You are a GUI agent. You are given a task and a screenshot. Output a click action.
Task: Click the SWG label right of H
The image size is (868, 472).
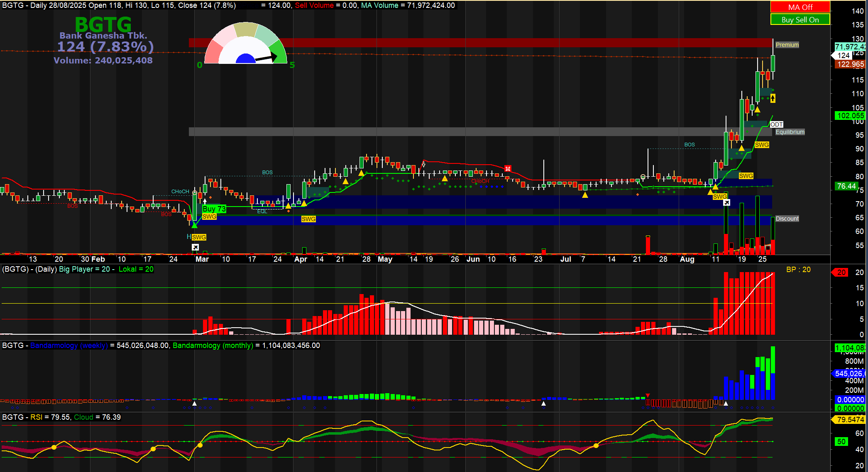[x=199, y=237]
